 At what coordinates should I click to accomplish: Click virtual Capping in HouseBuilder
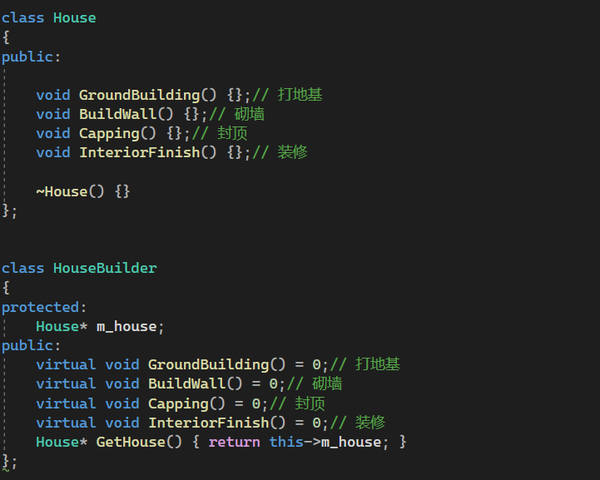tap(179, 404)
